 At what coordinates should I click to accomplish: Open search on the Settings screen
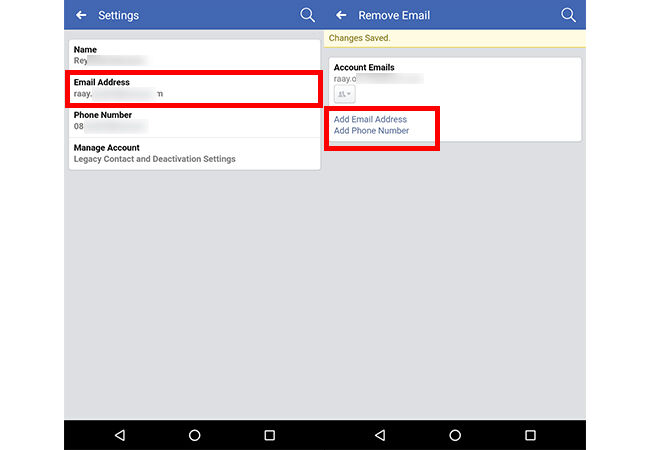tap(308, 15)
